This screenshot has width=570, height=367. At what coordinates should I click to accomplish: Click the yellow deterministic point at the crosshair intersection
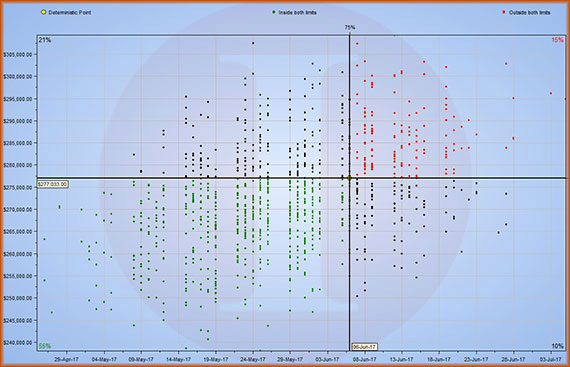click(x=349, y=178)
